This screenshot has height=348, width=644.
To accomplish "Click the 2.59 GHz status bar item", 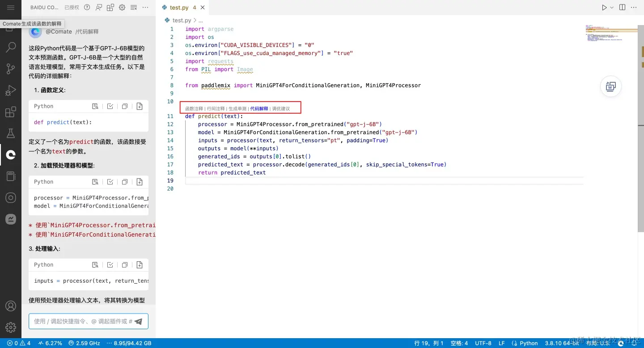I will tap(84, 343).
